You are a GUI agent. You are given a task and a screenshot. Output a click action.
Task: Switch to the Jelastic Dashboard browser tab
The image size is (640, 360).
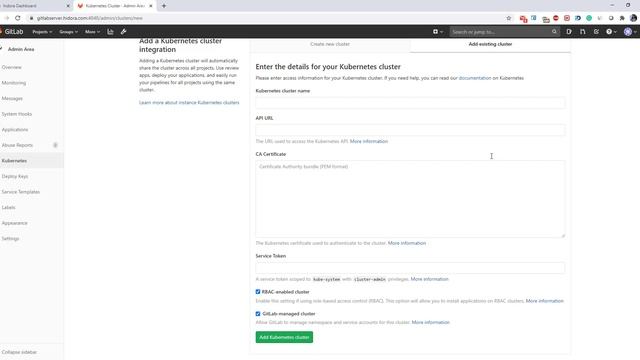[x=35, y=6]
